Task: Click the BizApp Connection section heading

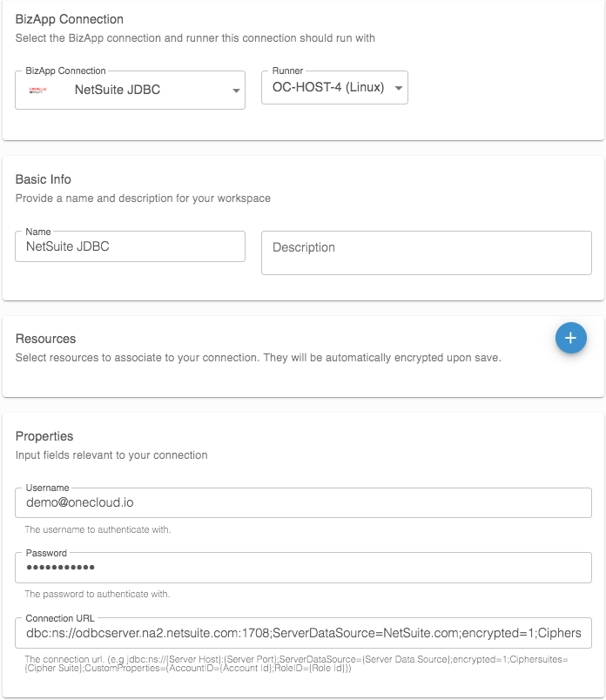Action: [x=69, y=19]
